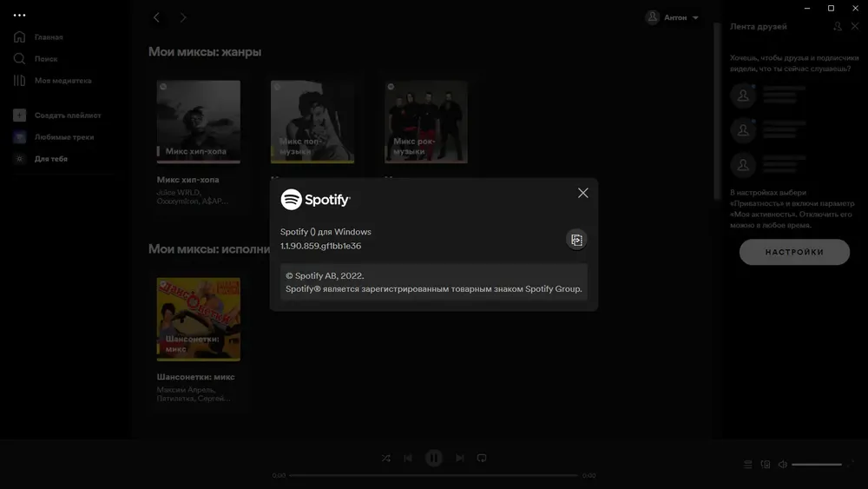Mute with the volume speaker icon
The image size is (868, 489).
pos(783,464)
